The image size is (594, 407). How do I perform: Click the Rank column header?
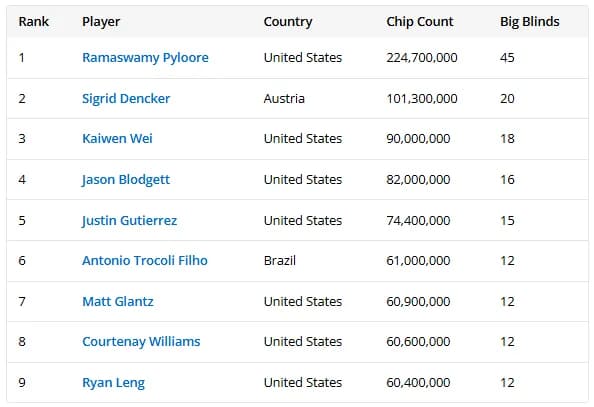34,22
